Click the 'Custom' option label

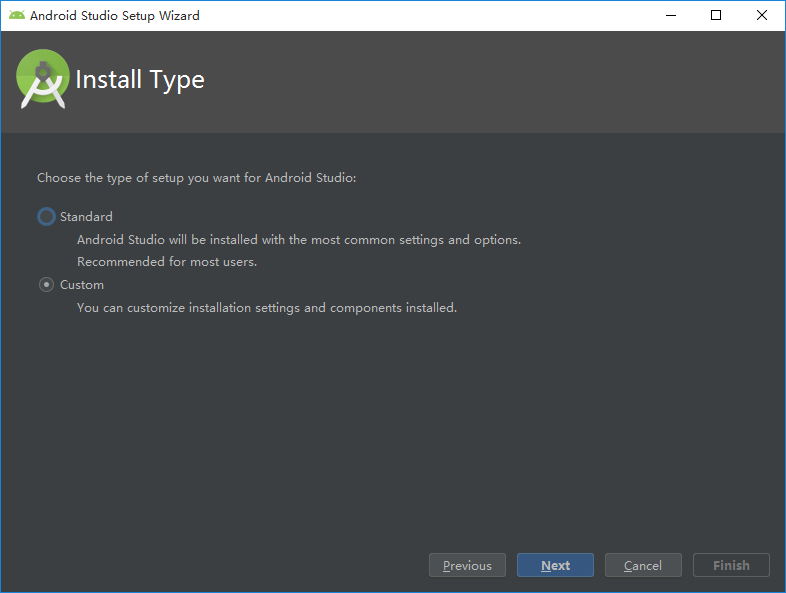pos(82,285)
